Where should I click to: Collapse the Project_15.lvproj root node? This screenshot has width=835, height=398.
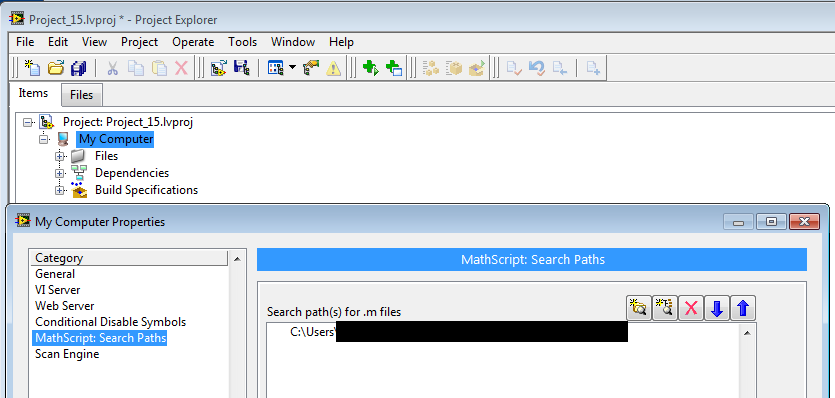point(28,123)
